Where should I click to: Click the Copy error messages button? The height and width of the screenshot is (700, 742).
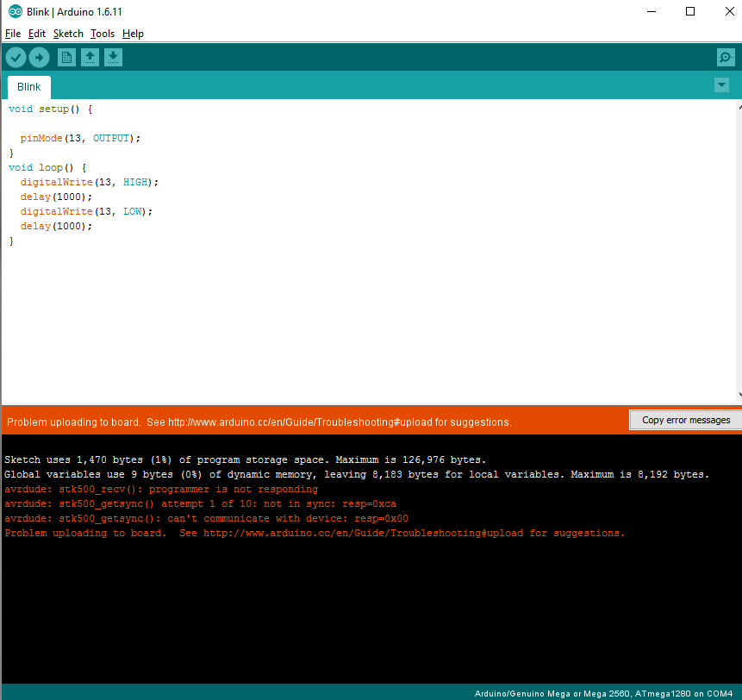(x=686, y=421)
